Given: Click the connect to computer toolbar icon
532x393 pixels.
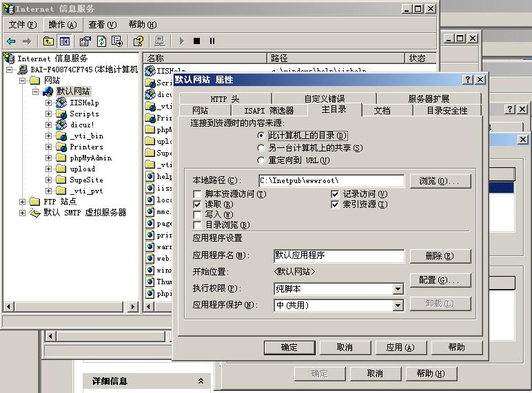Looking at the screenshot, I should [159, 41].
